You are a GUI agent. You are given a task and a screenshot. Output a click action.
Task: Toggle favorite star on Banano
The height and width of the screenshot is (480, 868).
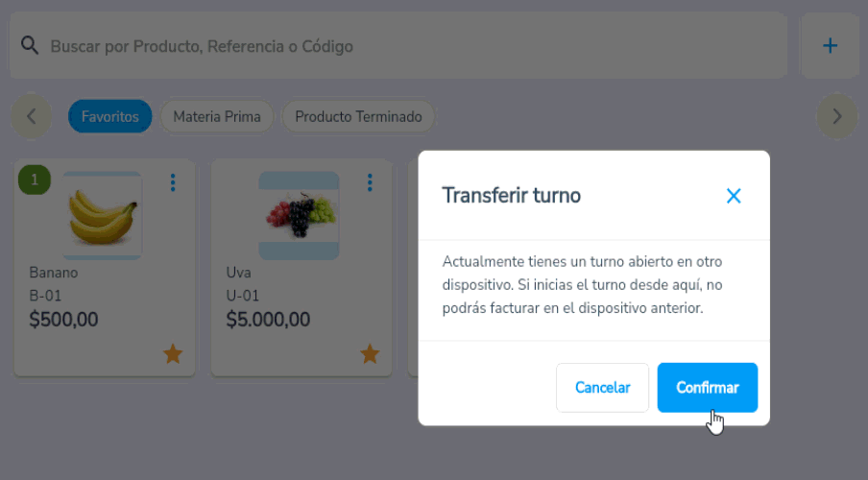tap(173, 353)
